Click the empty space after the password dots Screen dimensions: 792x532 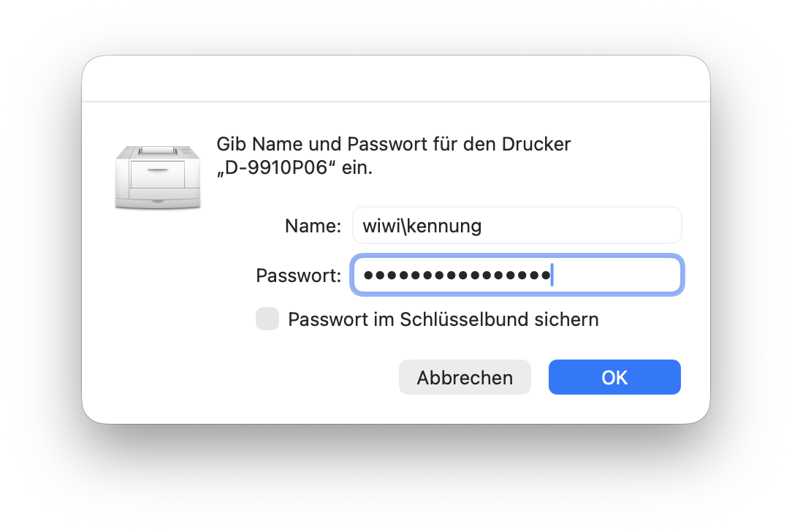pyautogui.click(x=617, y=275)
